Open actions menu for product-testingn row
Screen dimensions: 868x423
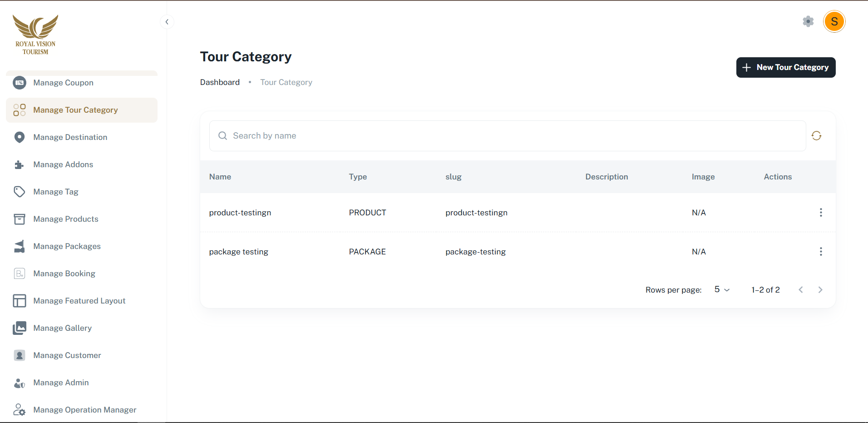click(x=820, y=213)
